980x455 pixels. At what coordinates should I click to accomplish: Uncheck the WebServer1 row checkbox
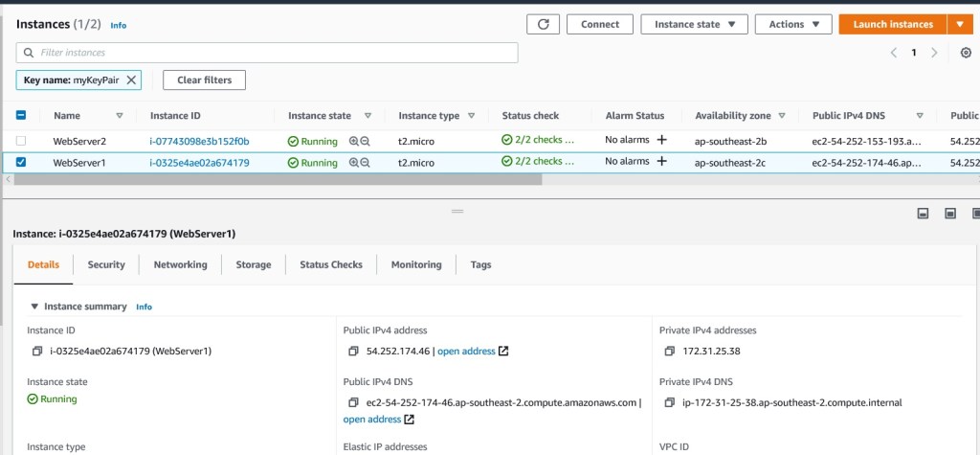pos(21,163)
